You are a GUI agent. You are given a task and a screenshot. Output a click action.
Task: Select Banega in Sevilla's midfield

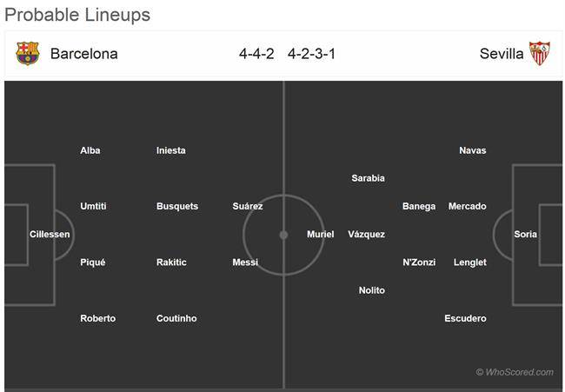coord(419,206)
